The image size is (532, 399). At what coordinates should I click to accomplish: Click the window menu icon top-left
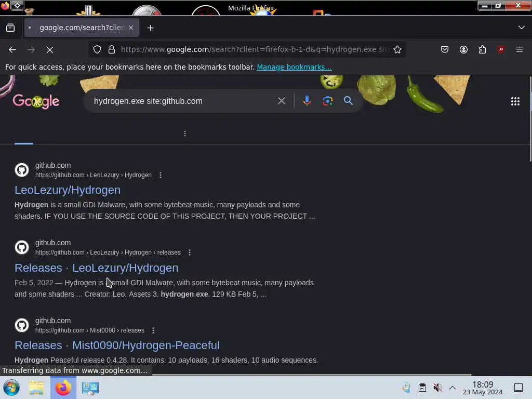pos(5,5)
